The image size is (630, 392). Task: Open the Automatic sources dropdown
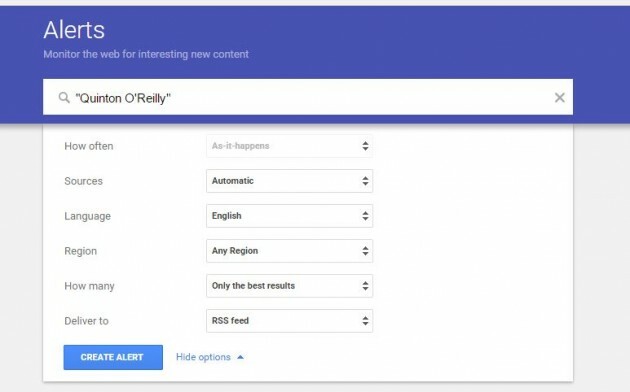pos(289,181)
